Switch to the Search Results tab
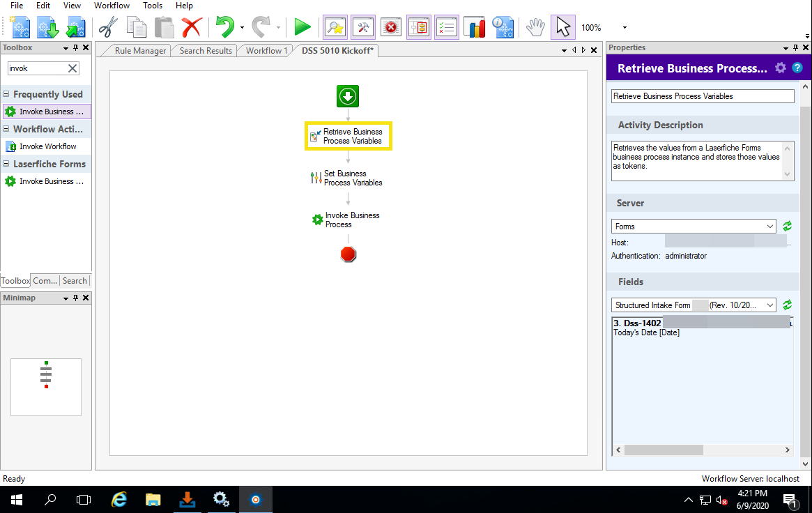Viewport: 812px width, 513px height. click(x=206, y=51)
